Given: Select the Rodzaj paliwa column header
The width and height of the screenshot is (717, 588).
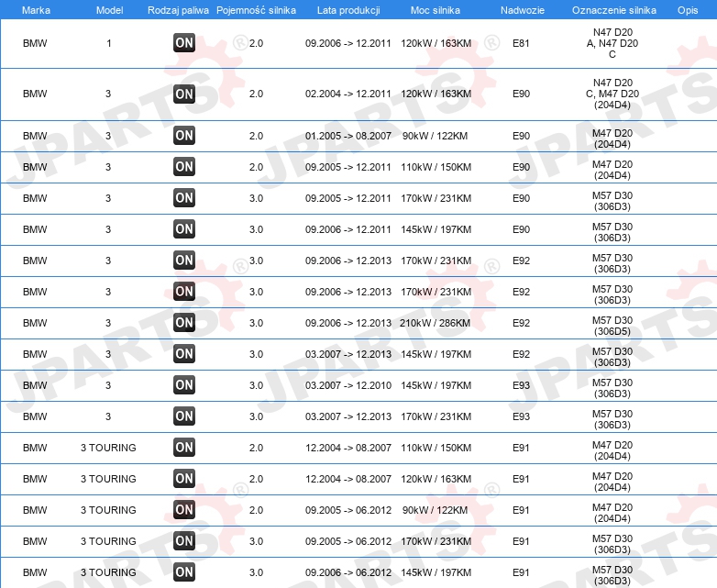Looking at the screenshot, I should pos(178,10).
